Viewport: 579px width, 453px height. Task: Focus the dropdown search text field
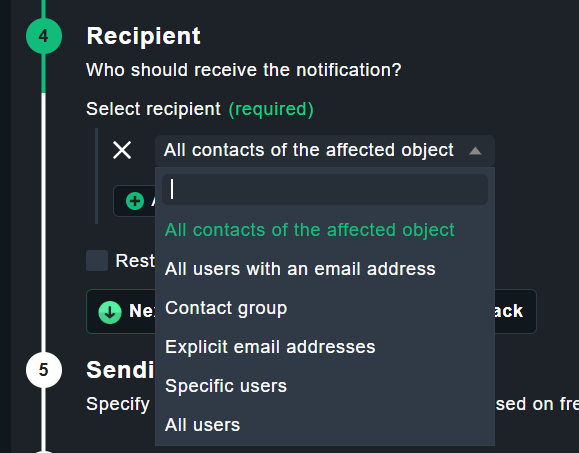coord(325,189)
